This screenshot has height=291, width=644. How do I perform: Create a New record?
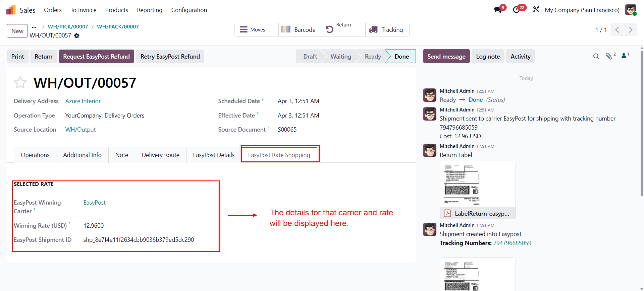(x=17, y=31)
